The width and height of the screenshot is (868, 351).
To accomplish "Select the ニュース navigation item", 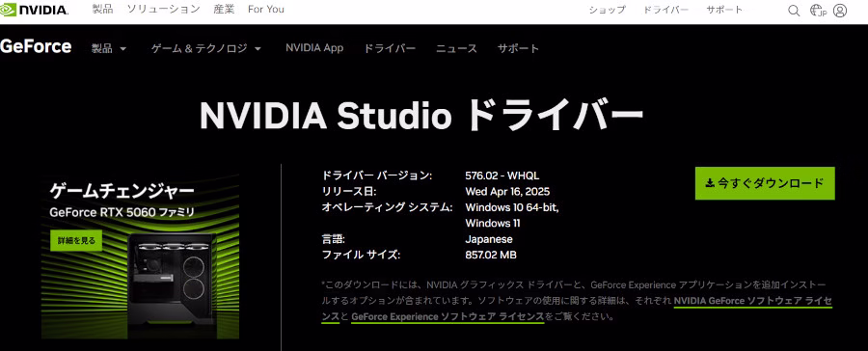I will pyautogui.click(x=456, y=49).
